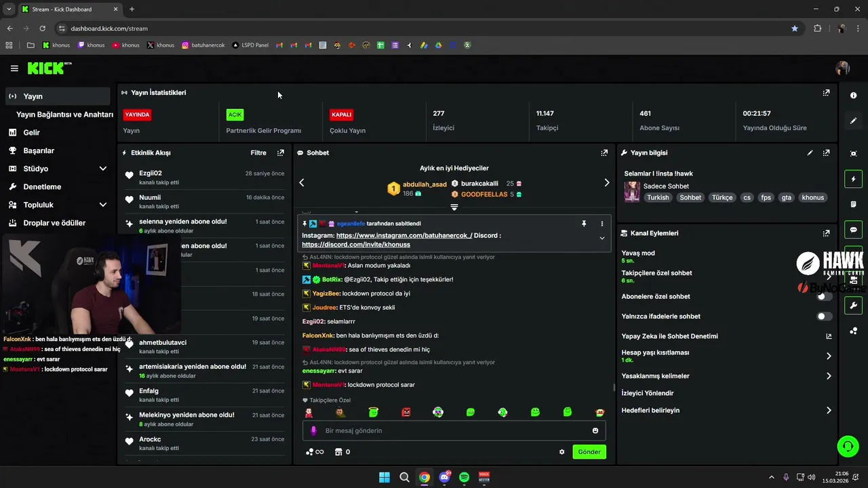Pop out Yayın İstatistikleri panel
The height and width of the screenshot is (488, 868).
[x=826, y=93]
